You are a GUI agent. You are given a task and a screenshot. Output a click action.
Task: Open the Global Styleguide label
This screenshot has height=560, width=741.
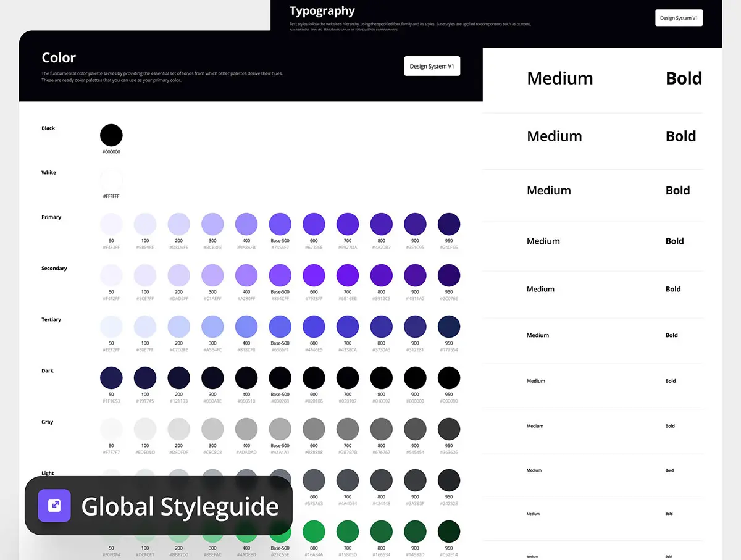pos(180,506)
